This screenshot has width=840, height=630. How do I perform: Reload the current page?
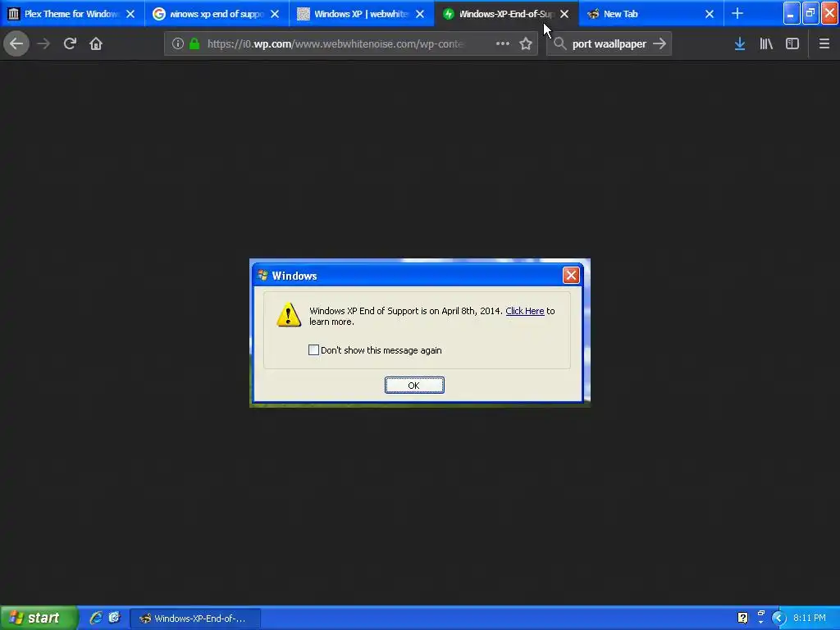pos(70,43)
